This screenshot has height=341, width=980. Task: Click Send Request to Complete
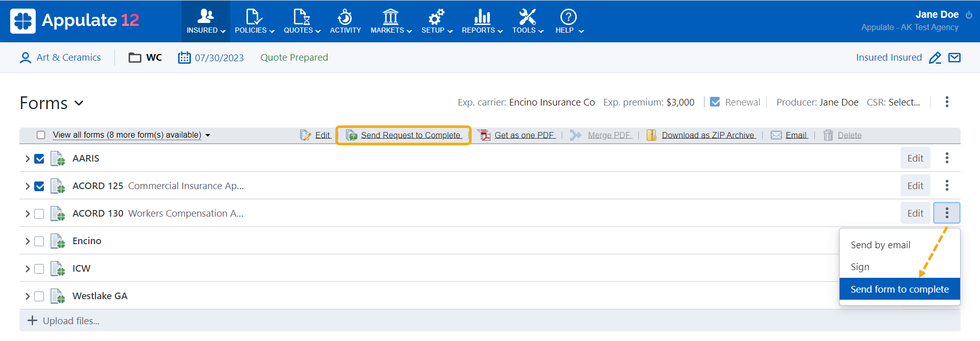[404, 135]
